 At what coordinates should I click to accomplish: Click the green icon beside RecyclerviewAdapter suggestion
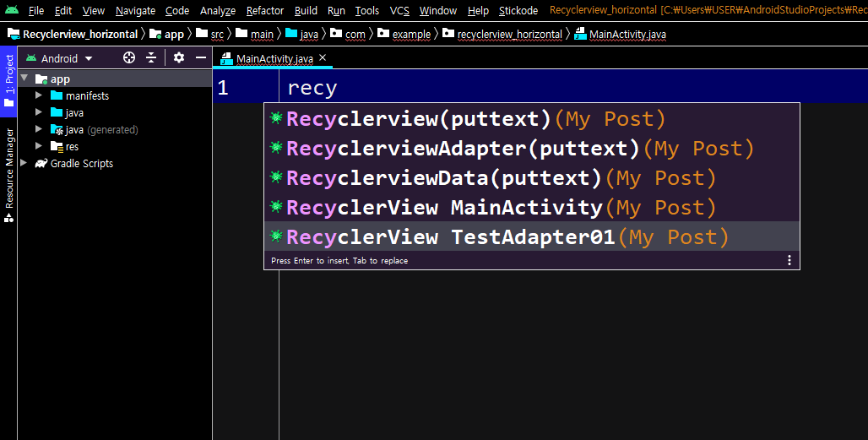coord(275,147)
